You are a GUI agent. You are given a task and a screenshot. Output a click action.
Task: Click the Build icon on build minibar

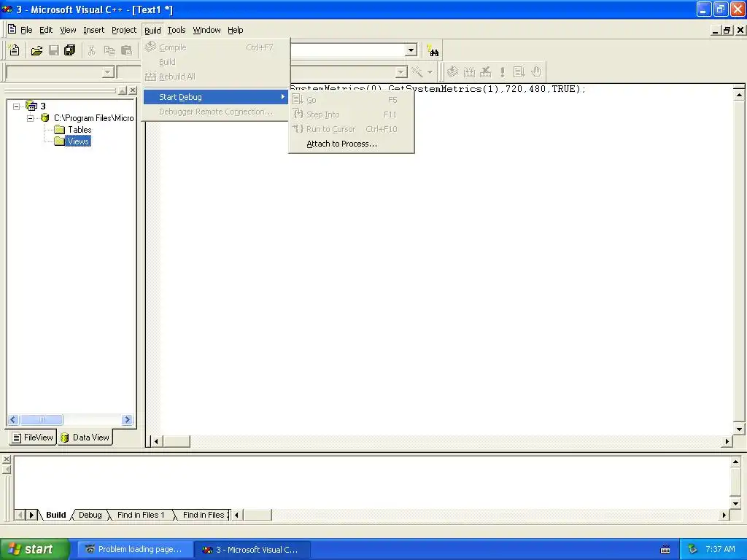pos(469,72)
